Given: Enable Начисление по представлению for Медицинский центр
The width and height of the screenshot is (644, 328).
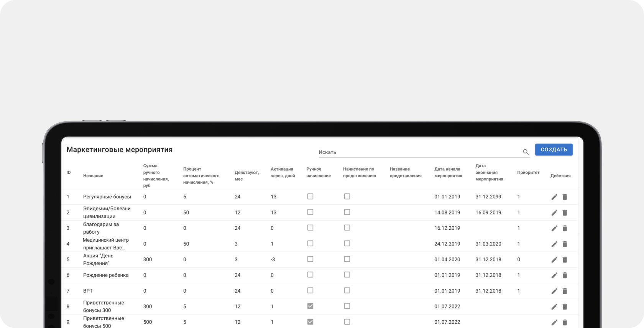Looking at the screenshot, I should (x=347, y=244).
